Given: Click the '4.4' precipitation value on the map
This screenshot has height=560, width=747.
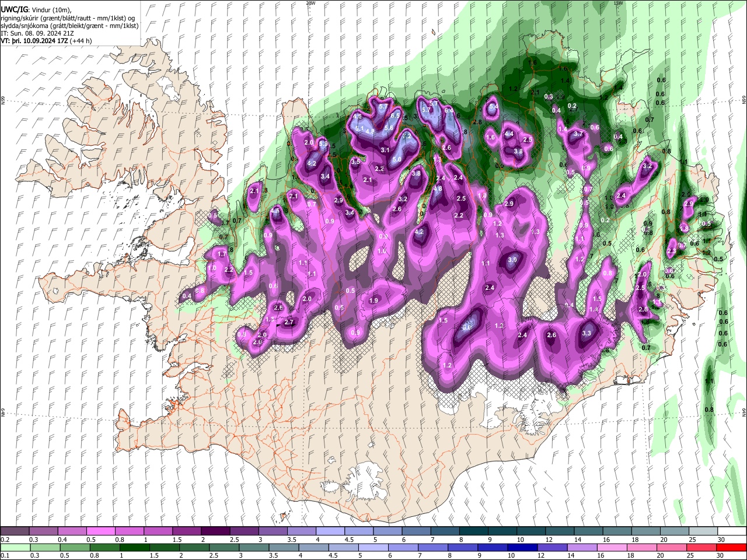Looking at the screenshot, I should 509,134.
